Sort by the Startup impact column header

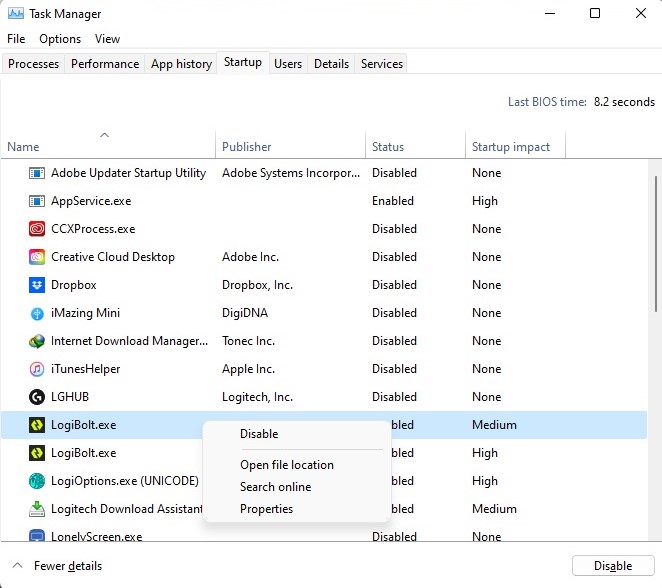coord(515,147)
